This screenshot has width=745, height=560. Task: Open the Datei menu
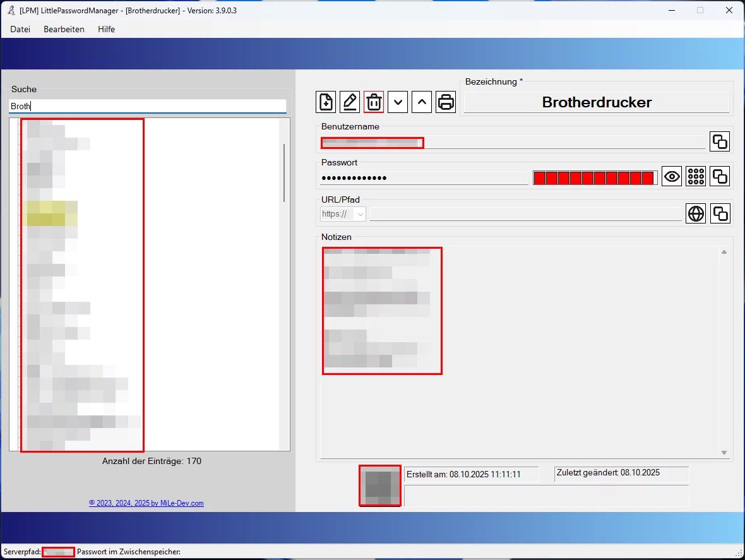click(20, 29)
